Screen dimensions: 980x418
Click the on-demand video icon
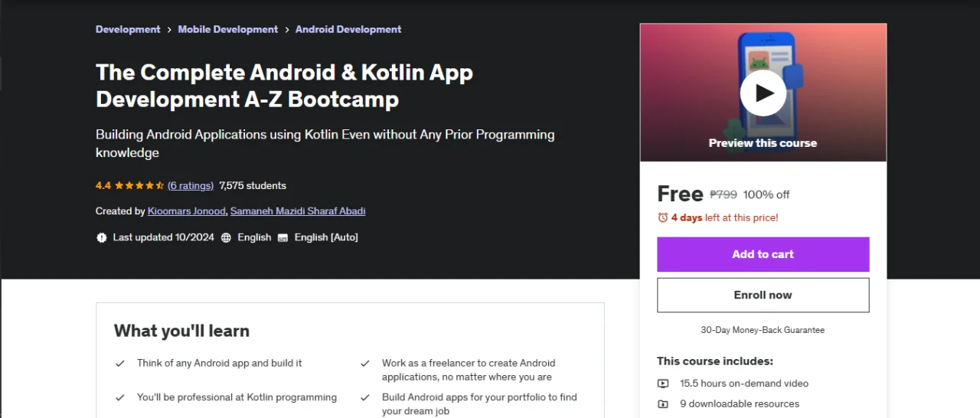point(663,384)
